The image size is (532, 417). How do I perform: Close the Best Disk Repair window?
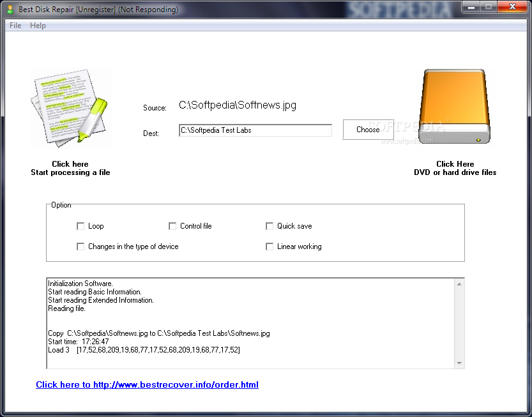tap(512, 7)
